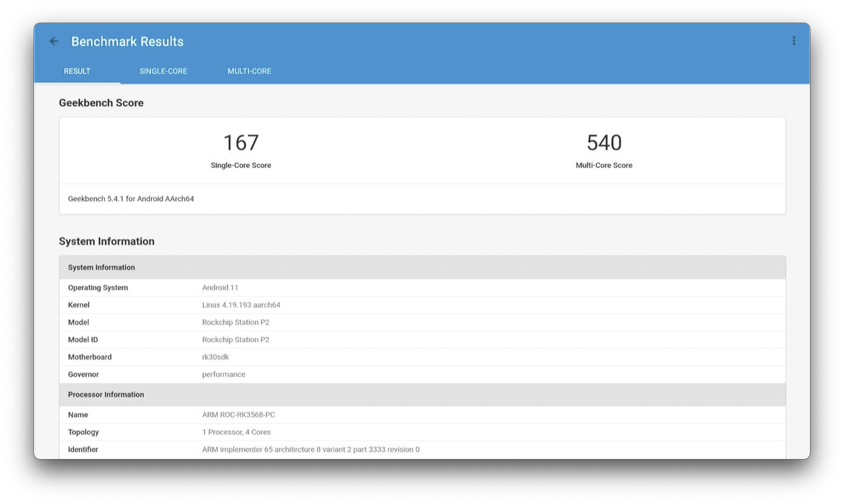844x504 pixels.
Task: Click the multi-core score value 540
Action: click(x=604, y=142)
